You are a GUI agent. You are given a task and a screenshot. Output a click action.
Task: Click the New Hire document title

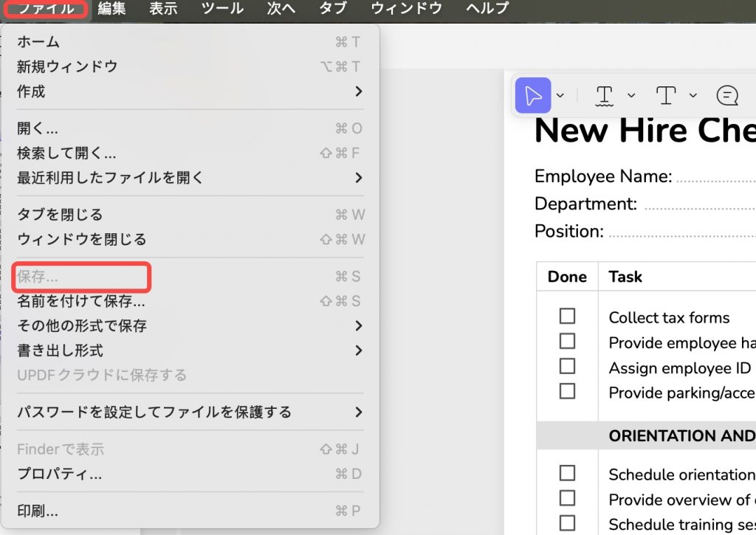[x=645, y=131]
